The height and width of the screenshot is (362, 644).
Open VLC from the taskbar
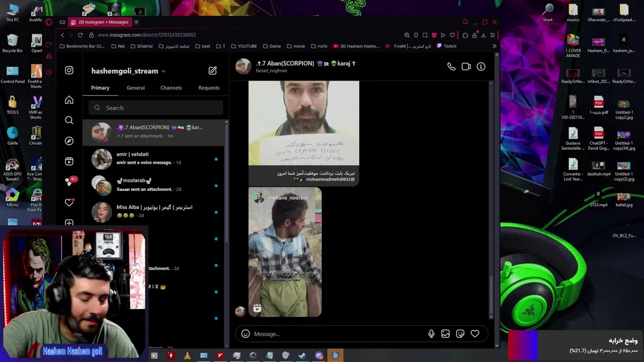(x=187, y=355)
